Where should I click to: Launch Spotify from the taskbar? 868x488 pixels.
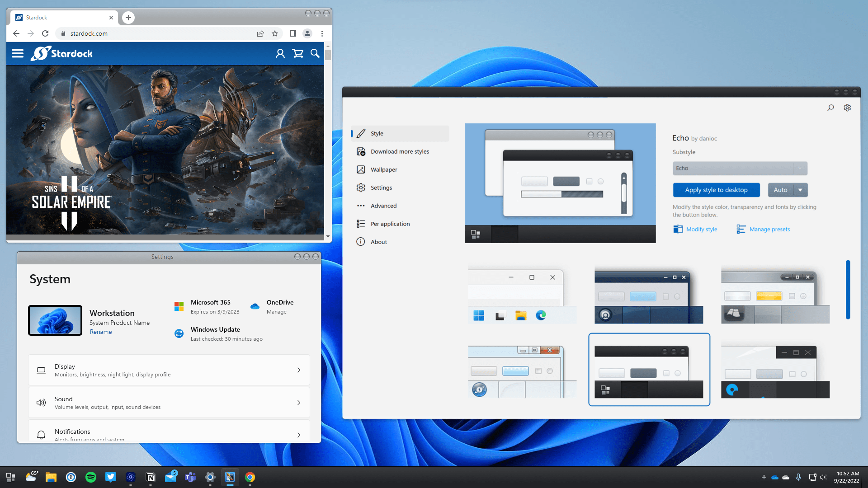pos(90,477)
